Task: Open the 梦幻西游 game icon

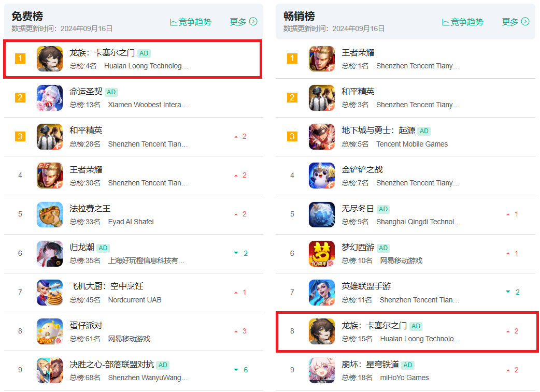Action: click(322, 254)
